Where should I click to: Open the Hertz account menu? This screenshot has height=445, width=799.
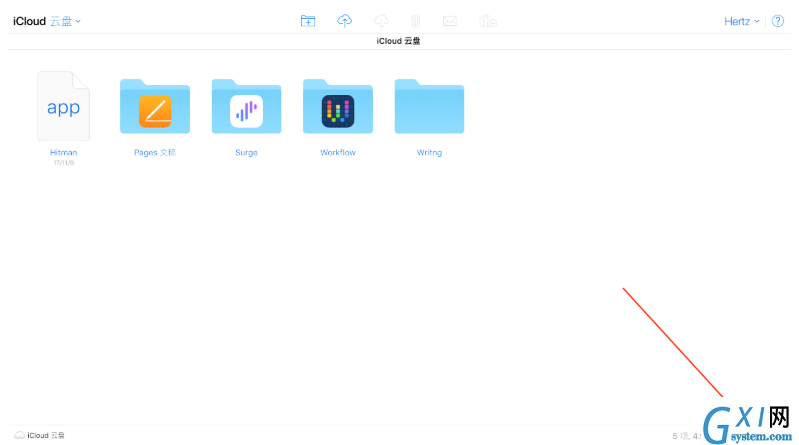point(741,21)
